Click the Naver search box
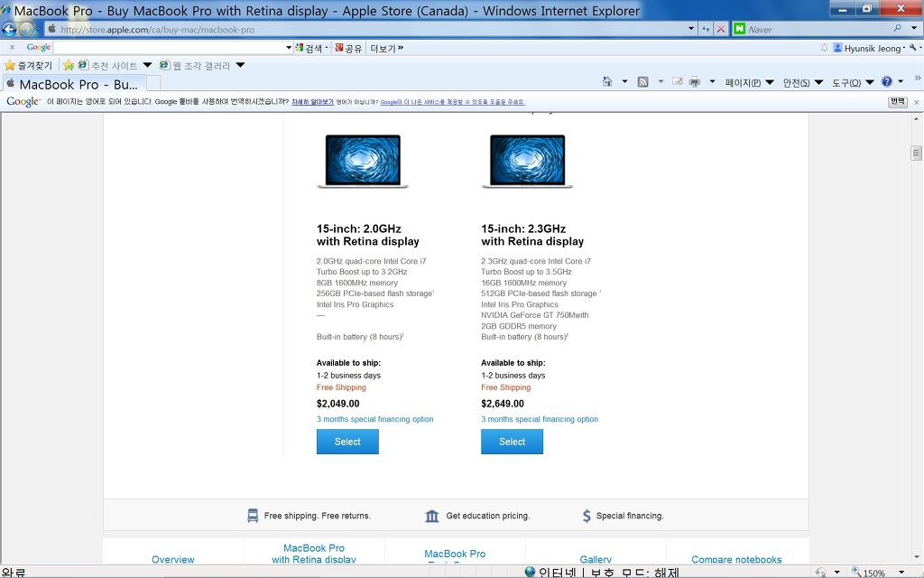Image resolution: width=924 pixels, height=578 pixels. (x=818, y=29)
